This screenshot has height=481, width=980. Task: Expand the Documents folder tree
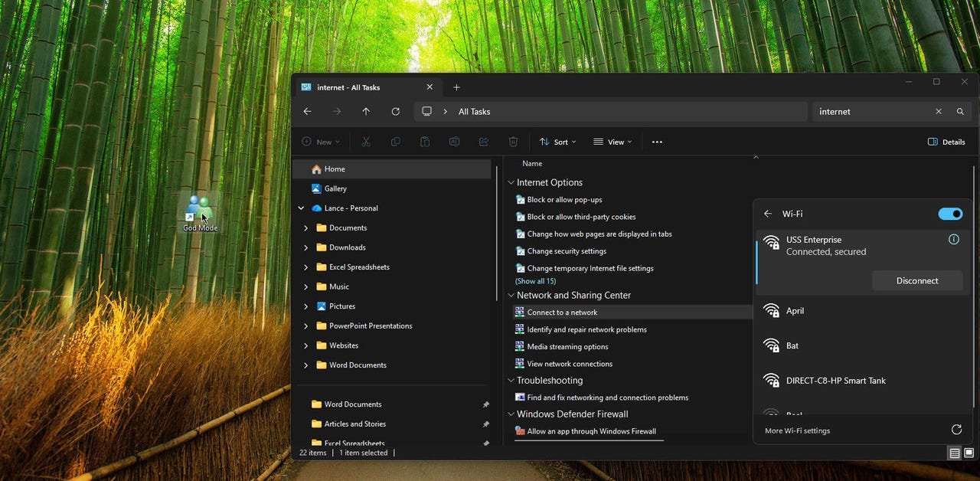click(305, 228)
